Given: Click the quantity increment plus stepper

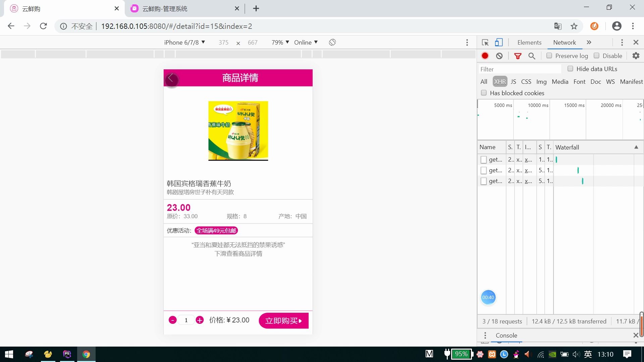Looking at the screenshot, I should [x=200, y=320].
